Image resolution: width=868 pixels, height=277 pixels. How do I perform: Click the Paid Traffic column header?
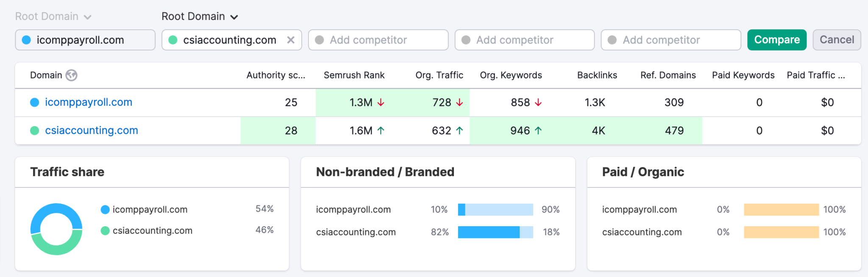point(816,76)
